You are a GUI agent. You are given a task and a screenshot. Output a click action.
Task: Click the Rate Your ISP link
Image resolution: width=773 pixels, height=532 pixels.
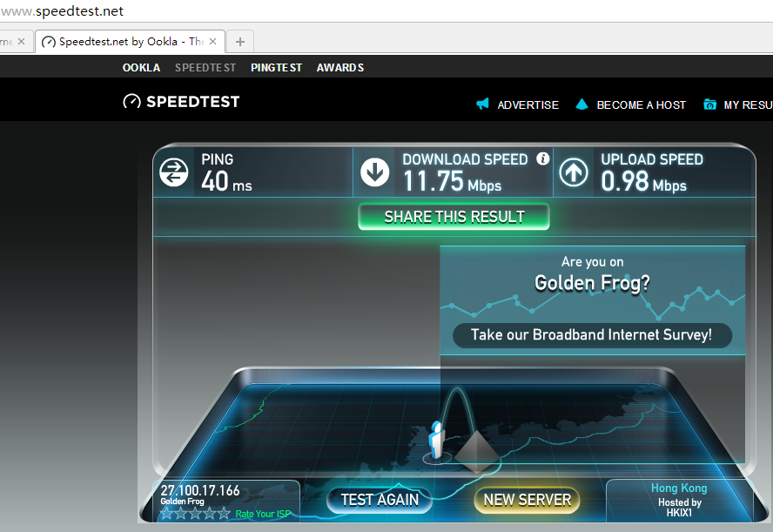[x=263, y=514]
